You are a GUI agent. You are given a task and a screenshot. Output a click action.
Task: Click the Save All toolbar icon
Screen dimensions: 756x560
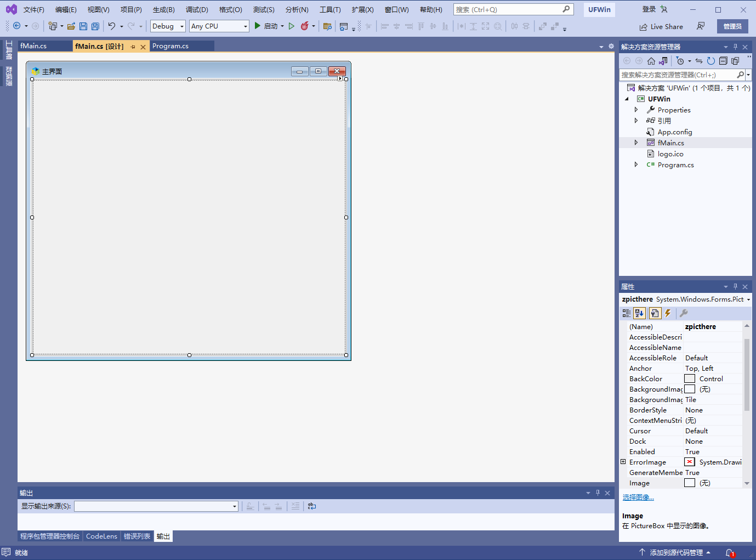coord(95,26)
